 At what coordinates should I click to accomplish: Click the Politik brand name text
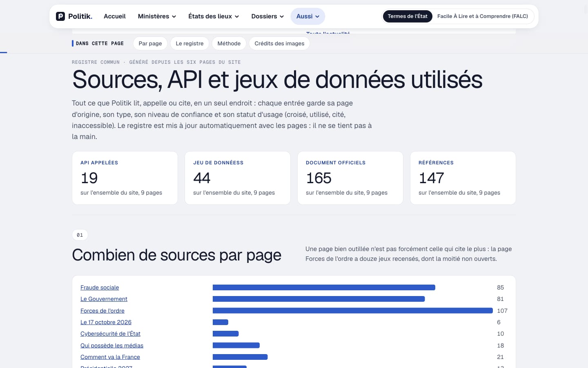pos(80,16)
